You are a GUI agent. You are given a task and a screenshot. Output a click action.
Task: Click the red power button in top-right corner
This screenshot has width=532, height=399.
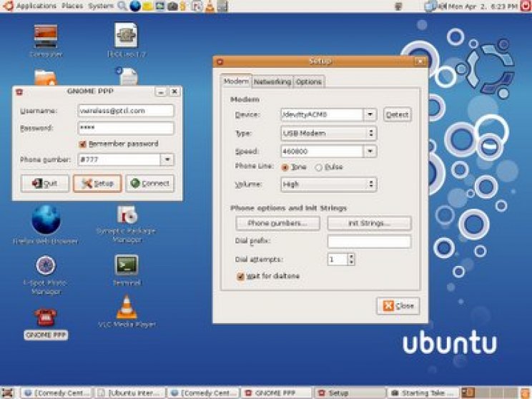point(526,6)
